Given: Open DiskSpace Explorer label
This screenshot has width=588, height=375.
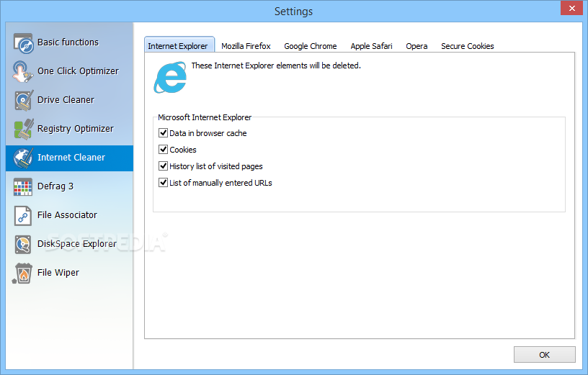Looking at the screenshot, I should click(x=77, y=244).
